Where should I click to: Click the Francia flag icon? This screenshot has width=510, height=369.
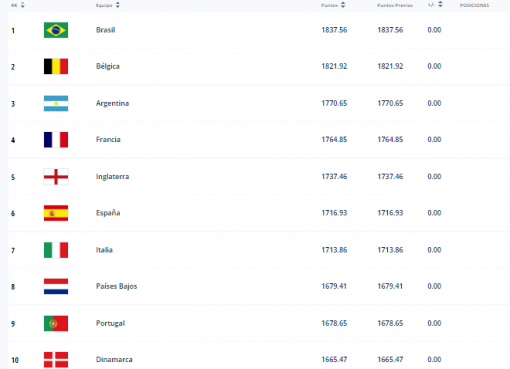click(x=56, y=140)
